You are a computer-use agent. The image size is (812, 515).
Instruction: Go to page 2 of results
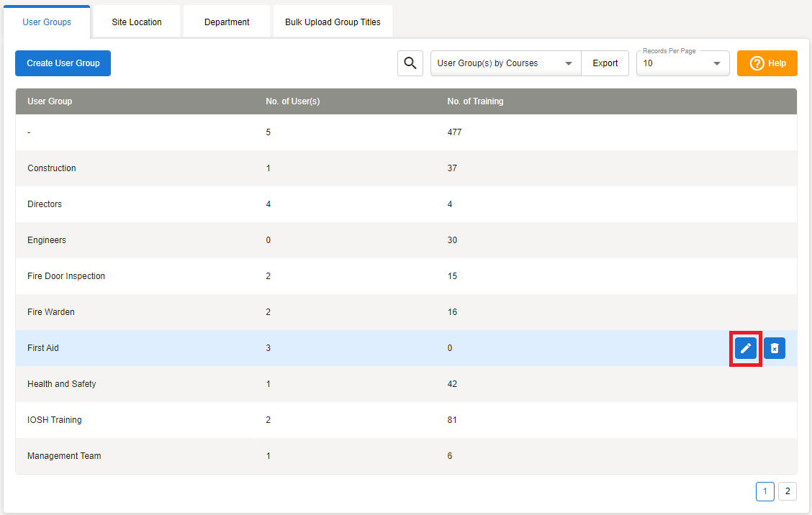(788, 491)
